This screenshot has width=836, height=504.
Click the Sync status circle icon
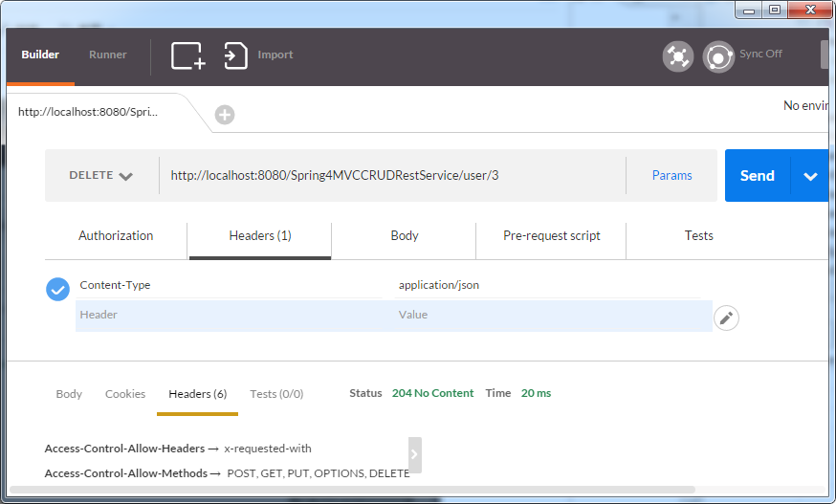coord(718,56)
